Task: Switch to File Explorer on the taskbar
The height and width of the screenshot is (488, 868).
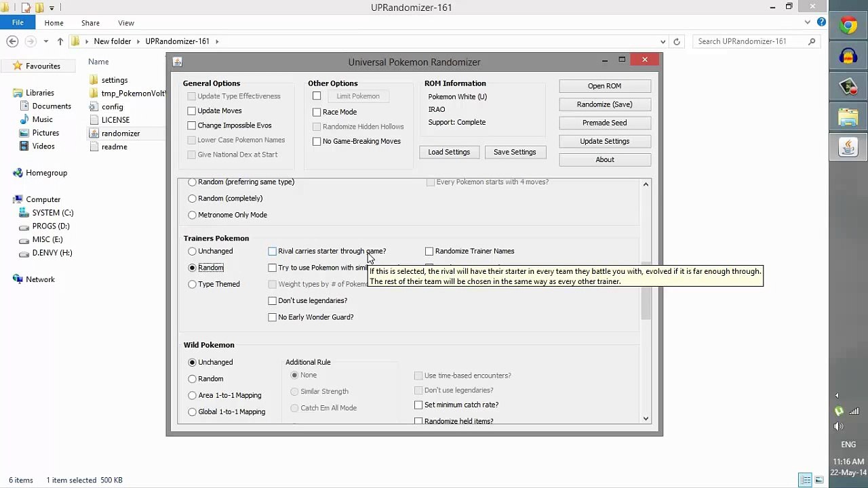Action: tap(848, 117)
